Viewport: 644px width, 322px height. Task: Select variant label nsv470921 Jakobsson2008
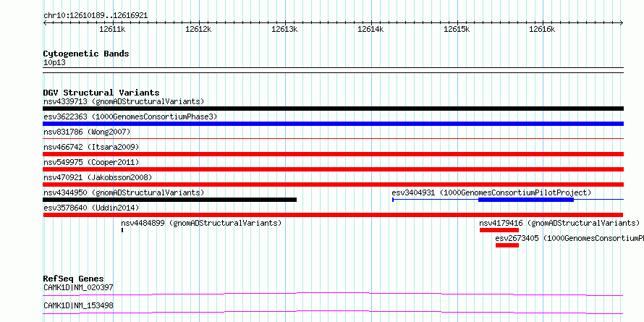click(x=98, y=177)
